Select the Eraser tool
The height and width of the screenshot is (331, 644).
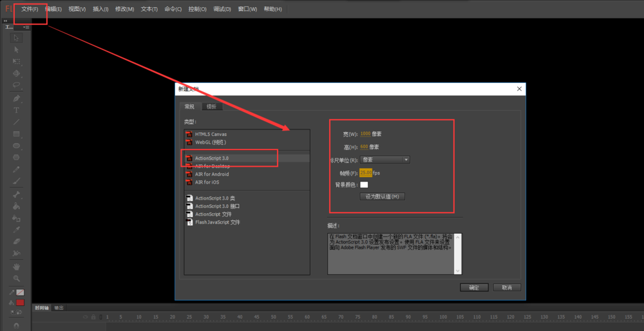click(17, 241)
